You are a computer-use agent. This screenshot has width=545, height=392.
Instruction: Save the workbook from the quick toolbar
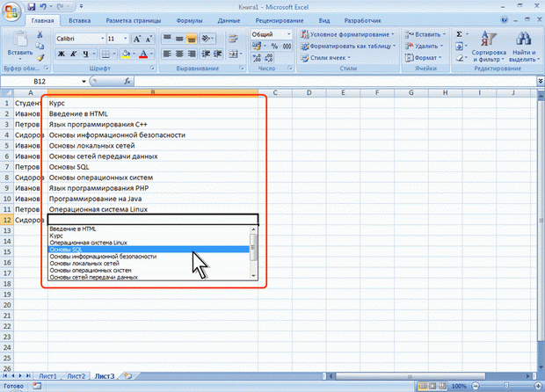click(32, 6)
